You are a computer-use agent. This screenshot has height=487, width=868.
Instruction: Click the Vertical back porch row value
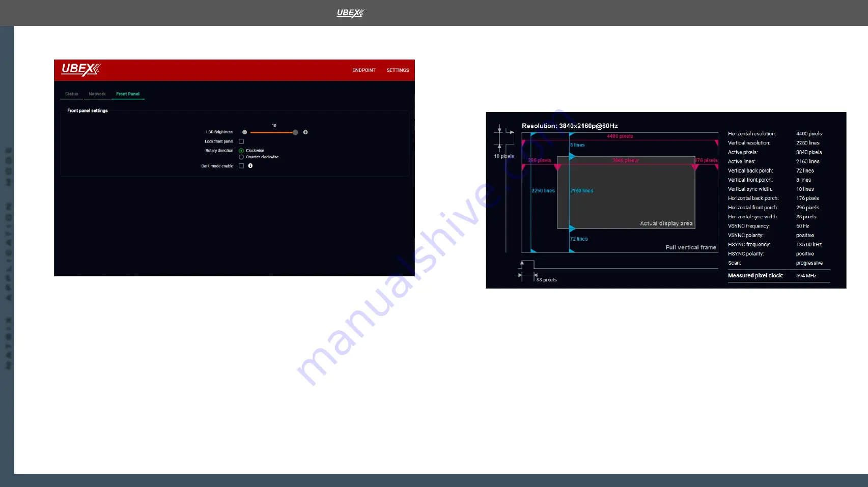805,171
